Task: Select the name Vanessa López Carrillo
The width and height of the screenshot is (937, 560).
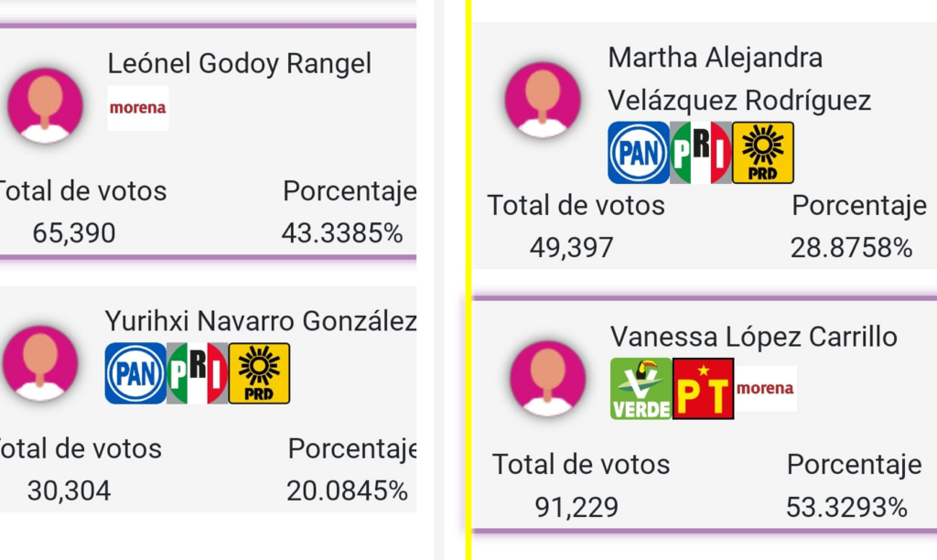Action: 754,337
